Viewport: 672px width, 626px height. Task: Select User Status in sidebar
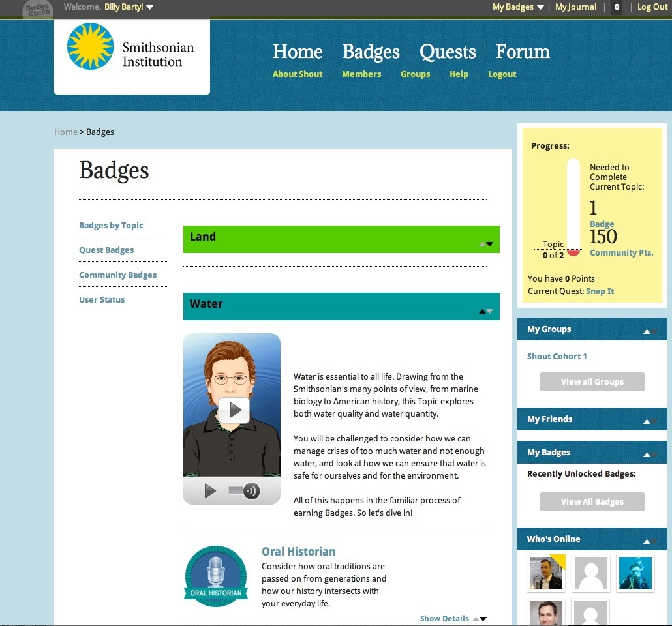[x=102, y=299]
